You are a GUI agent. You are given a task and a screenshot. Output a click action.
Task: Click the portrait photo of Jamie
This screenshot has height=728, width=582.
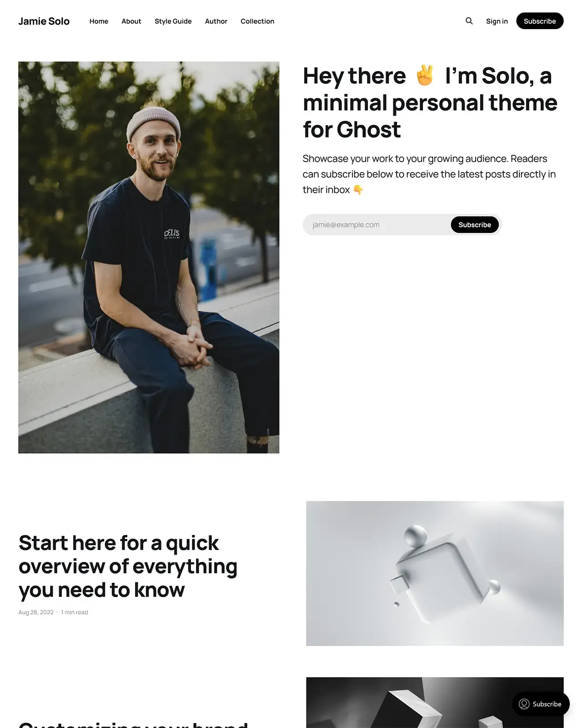[x=149, y=257]
